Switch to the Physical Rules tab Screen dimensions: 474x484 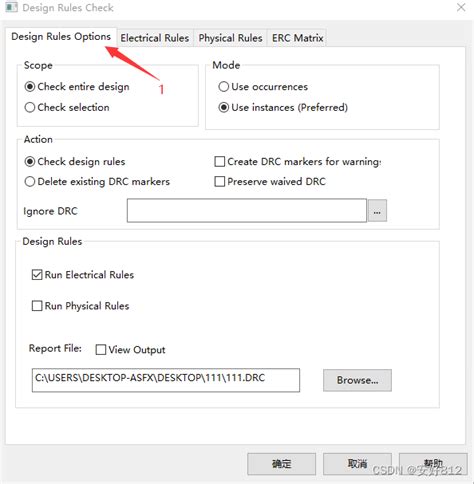pos(230,38)
